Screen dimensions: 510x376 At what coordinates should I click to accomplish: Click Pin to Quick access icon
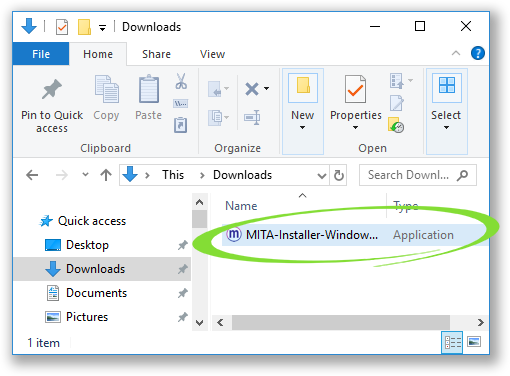[52, 89]
